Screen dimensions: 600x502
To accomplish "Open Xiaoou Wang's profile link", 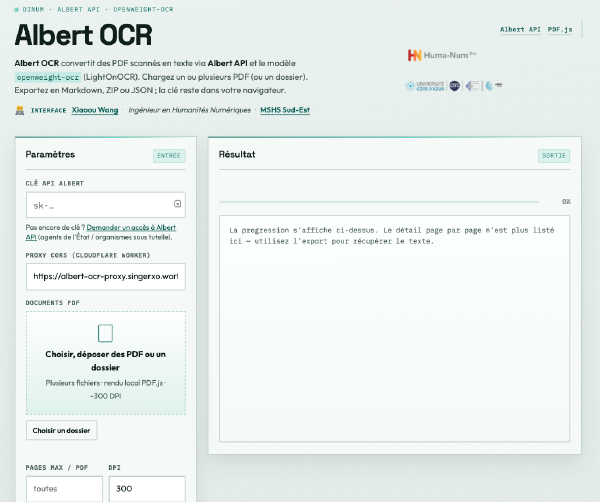I will pyautogui.click(x=95, y=110).
